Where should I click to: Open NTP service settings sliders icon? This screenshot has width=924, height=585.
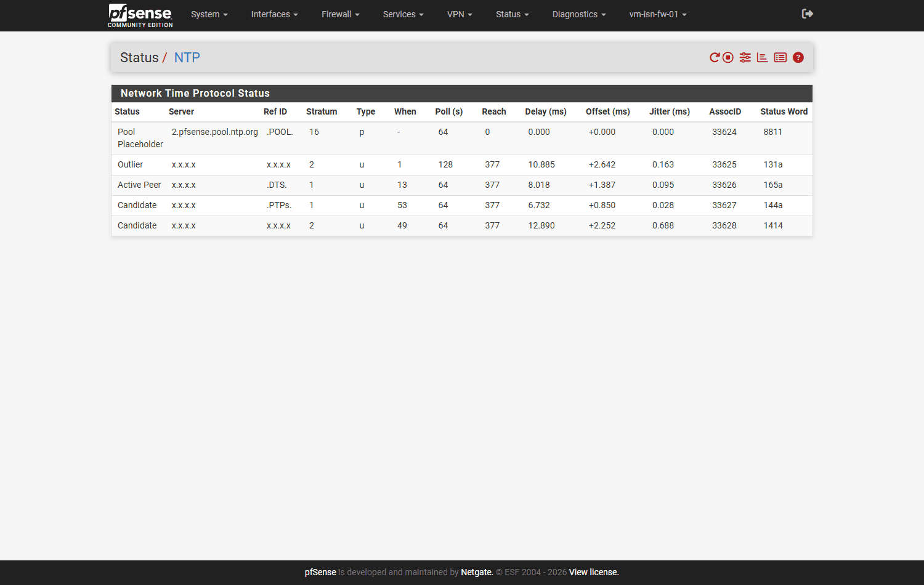click(745, 57)
